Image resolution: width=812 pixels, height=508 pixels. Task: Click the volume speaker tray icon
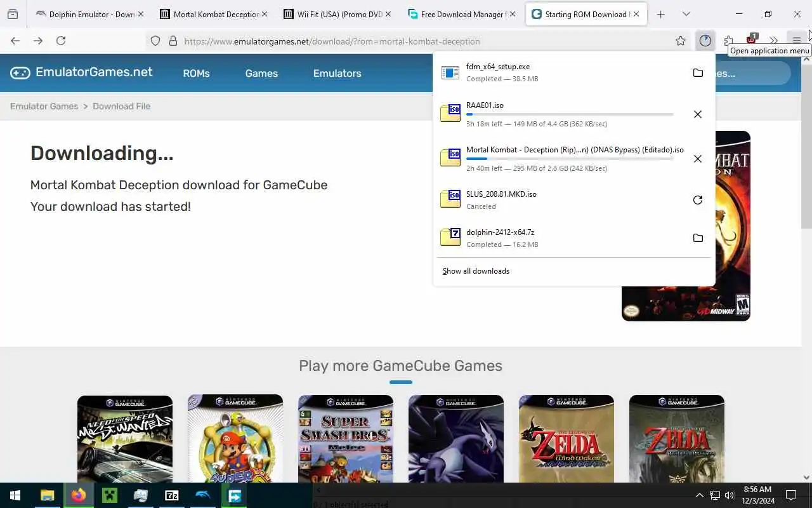729,495
